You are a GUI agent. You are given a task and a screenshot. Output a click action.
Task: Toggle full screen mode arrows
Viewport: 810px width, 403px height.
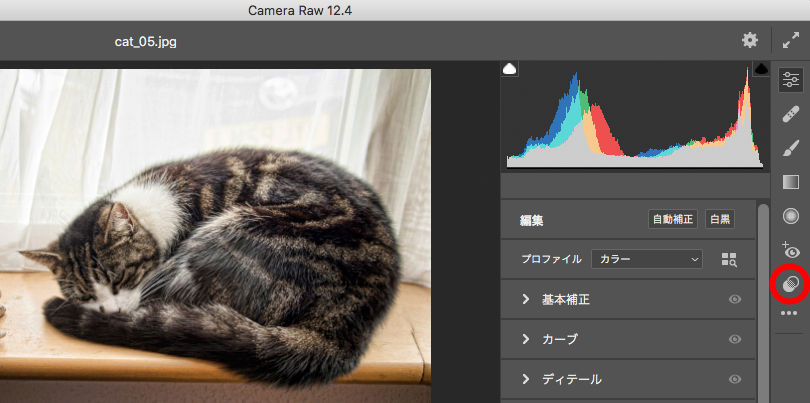coord(791,40)
